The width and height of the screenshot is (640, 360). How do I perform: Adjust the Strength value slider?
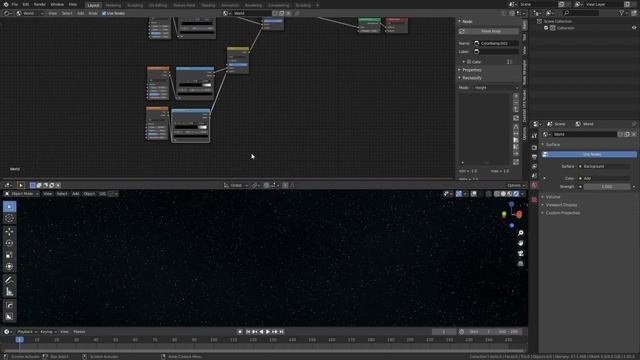click(606, 187)
